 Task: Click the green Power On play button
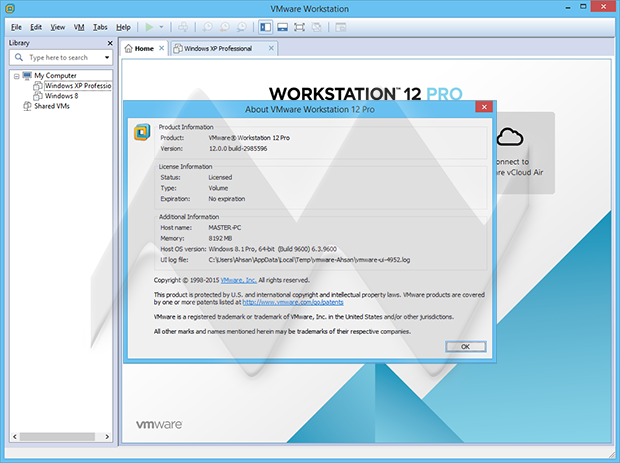(149, 27)
